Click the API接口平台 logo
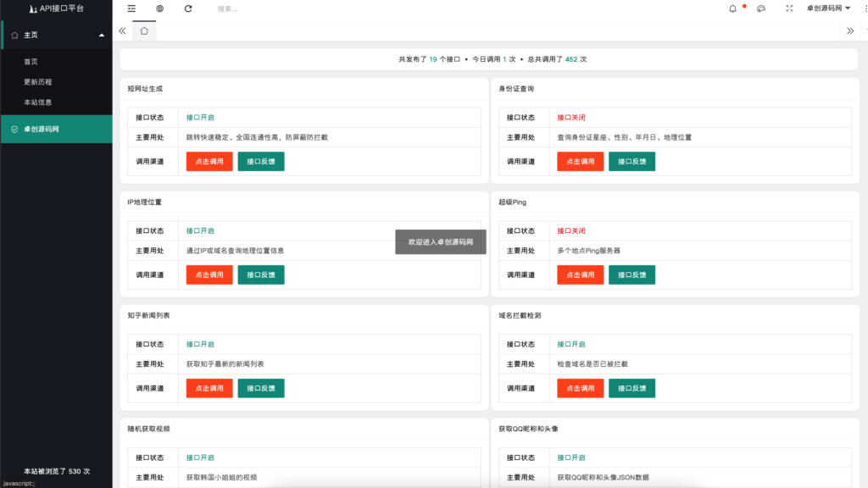Screen dimensions: 868x488 click(57, 8)
